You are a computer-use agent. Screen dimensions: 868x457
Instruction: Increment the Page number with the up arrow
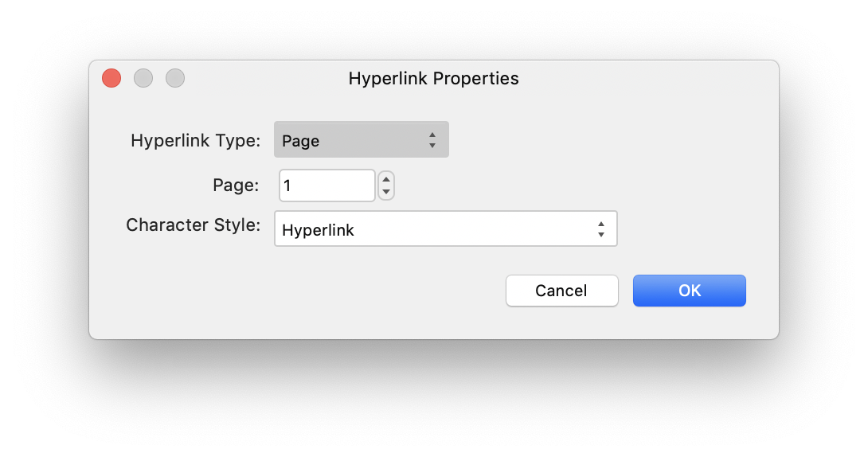[x=386, y=179]
